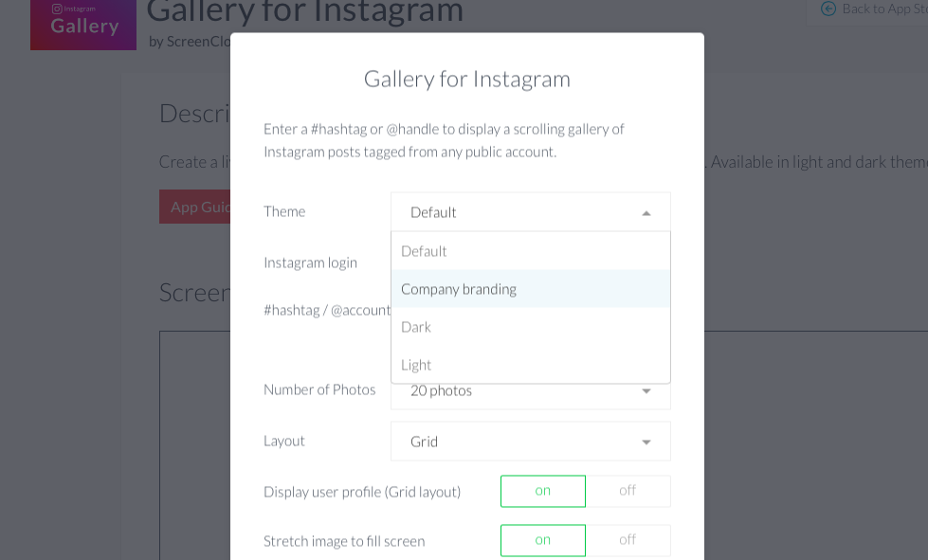Turn on Display user profile

coord(543,491)
